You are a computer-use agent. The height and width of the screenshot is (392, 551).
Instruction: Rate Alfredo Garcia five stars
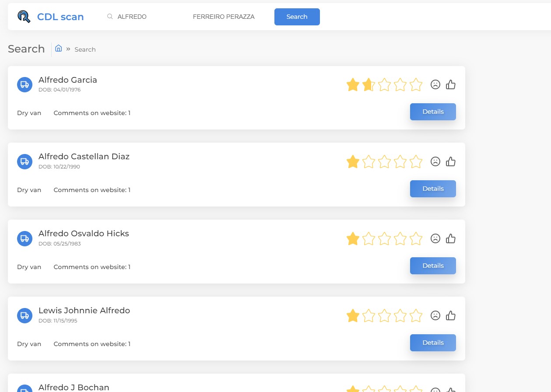click(x=416, y=85)
